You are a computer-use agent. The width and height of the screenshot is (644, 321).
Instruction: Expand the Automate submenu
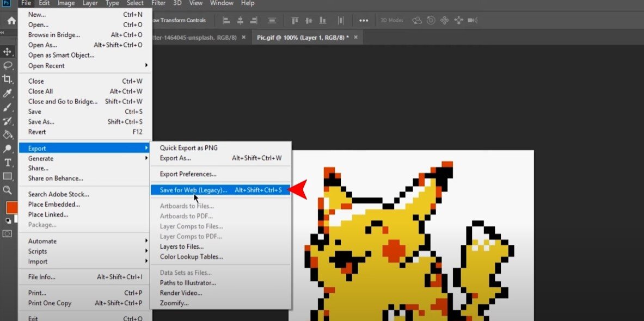pyautogui.click(x=42, y=241)
